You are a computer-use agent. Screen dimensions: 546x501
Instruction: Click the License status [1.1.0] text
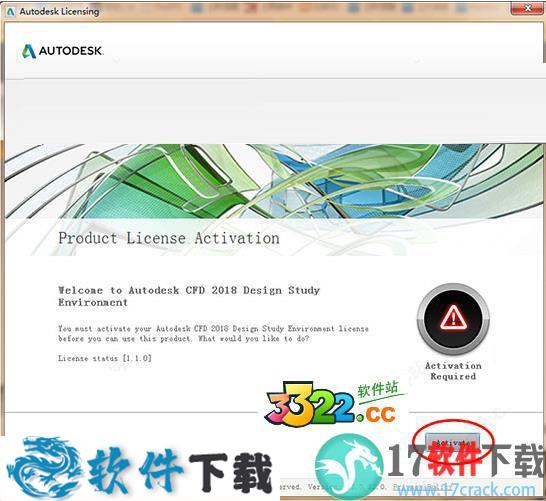(105, 358)
